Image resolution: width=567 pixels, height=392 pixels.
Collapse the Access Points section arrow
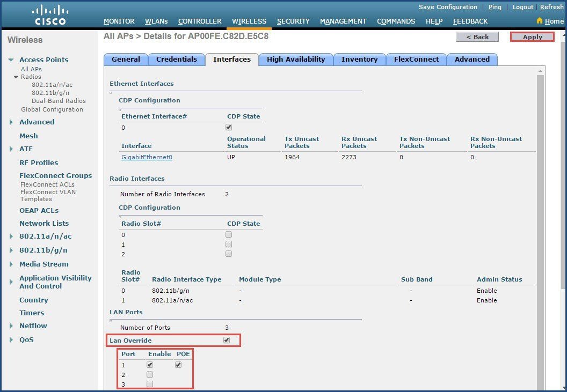[11, 60]
